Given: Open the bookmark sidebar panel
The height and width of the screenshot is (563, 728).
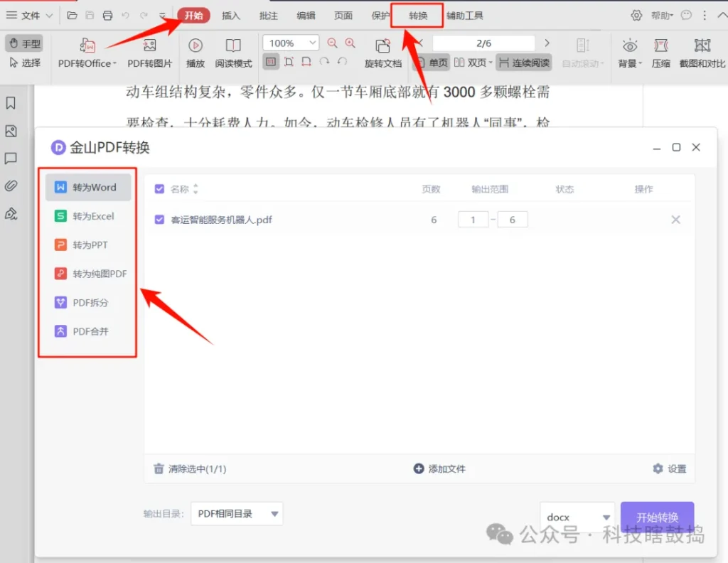Looking at the screenshot, I should [11, 103].
